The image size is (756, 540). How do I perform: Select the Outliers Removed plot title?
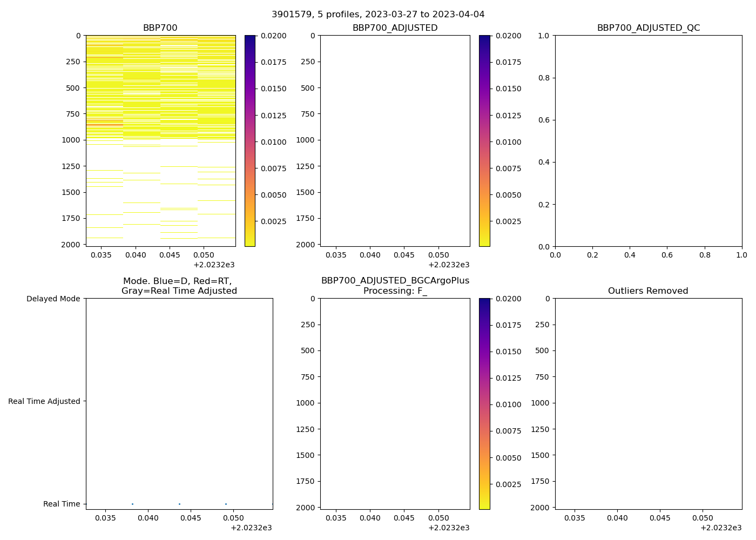tap(648, 291)
